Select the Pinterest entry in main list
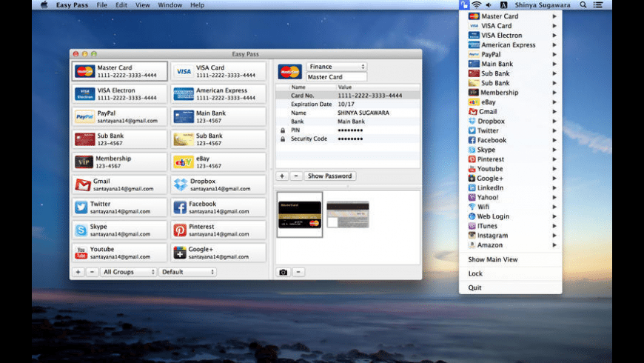The image size is (644, 363). point(218,230)
